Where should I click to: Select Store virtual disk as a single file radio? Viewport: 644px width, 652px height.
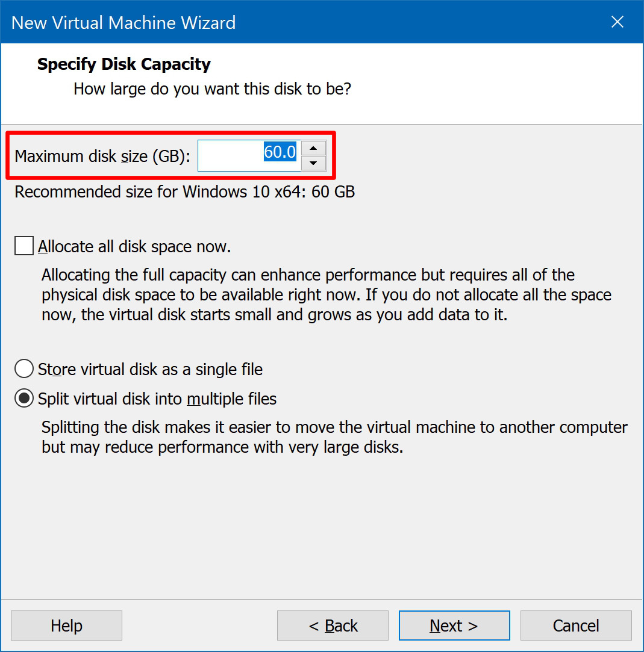coord(24,369)
